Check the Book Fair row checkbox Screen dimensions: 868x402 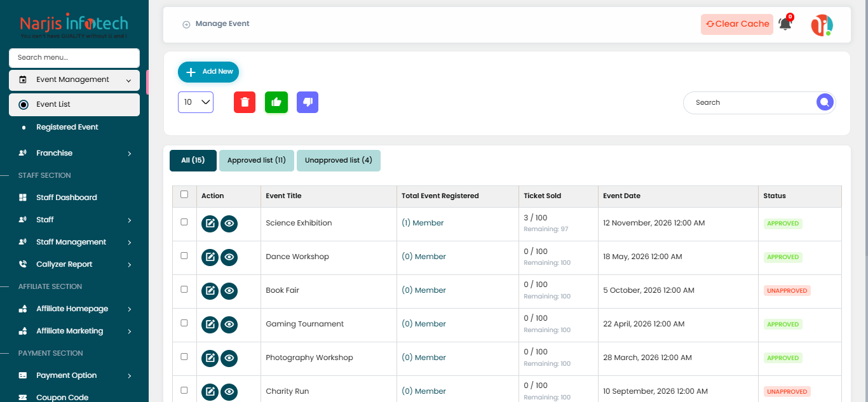(x=184, y=290)
